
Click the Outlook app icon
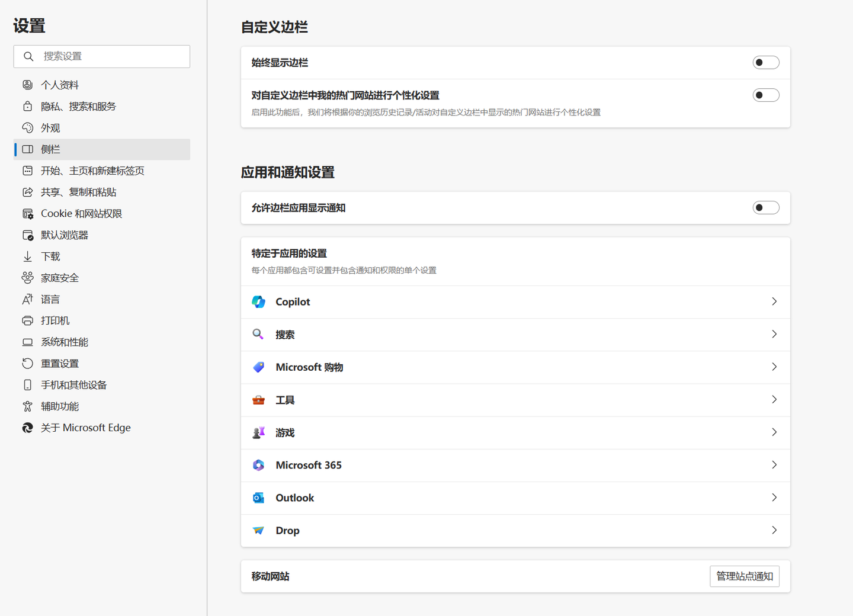click(x=258, y=498)
